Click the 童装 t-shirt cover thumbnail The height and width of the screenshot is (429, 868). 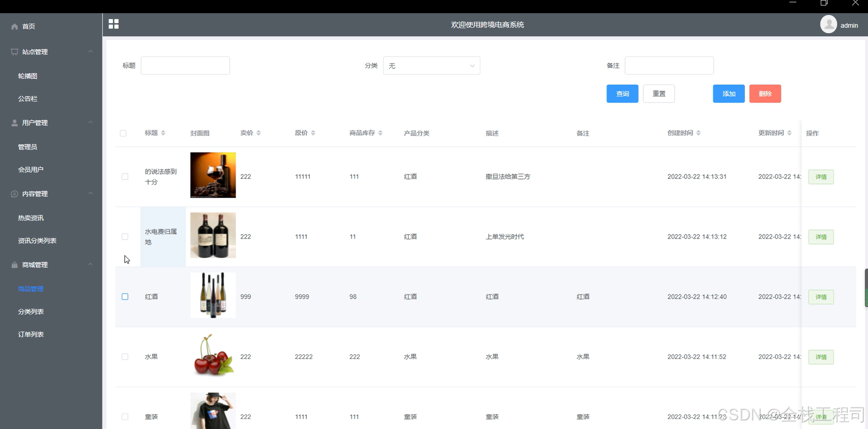tap(213, 411)
